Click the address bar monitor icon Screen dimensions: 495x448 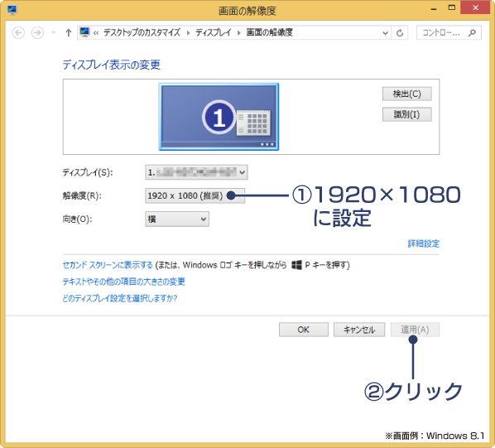click(84, 32)
